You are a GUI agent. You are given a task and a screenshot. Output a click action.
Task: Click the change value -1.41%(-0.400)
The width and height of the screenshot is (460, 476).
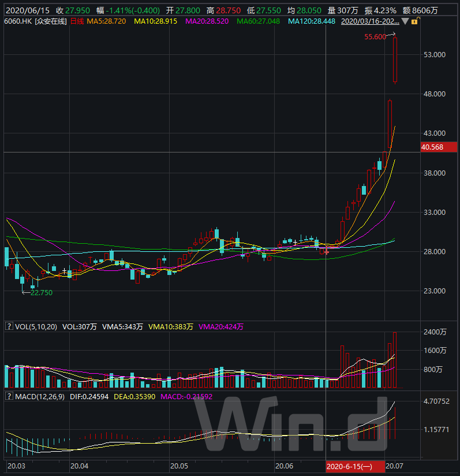tap(133, 10)
